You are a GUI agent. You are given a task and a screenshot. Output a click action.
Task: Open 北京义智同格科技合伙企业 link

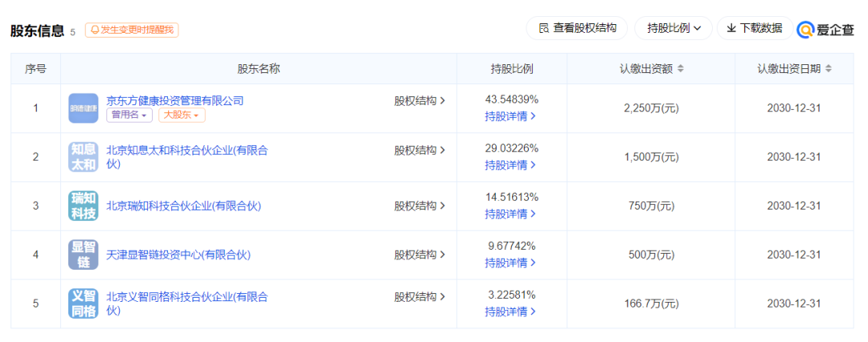click(x=187, y=303)
